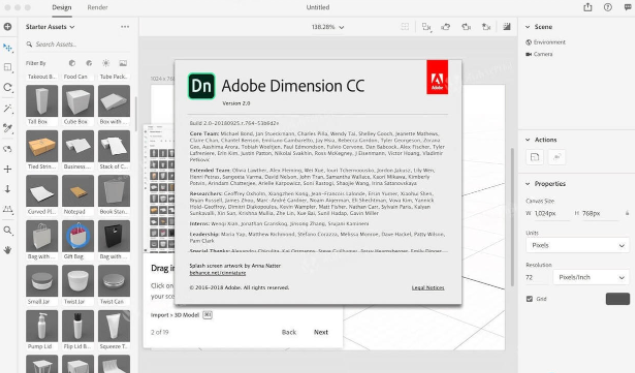The image size is (635, 373).
Task: Open the Legal Notices link
Action: pyautogui.click(x=428, y=288)
